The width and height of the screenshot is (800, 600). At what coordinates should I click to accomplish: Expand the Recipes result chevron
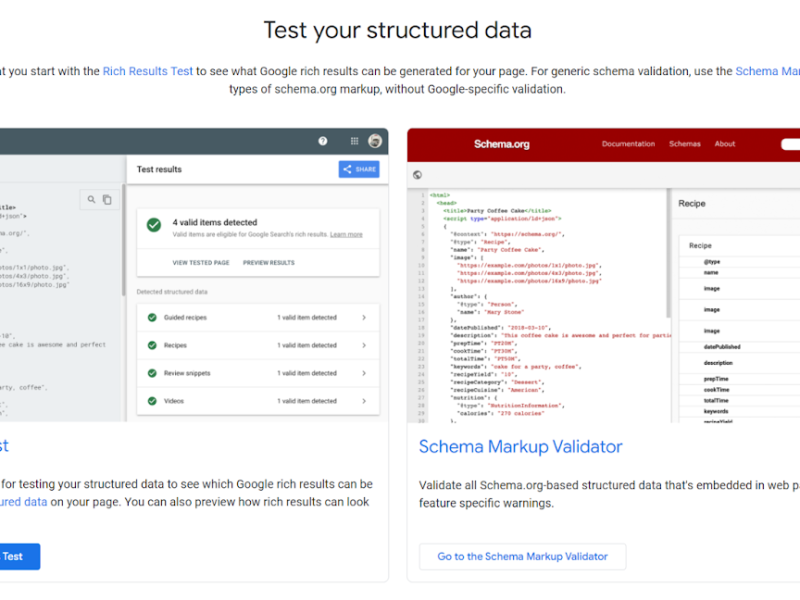tap(363, 345)
